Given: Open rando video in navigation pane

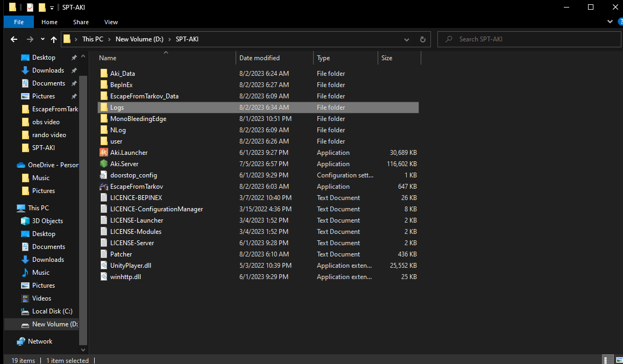Looking at the screenshot, I should point(49,135).
